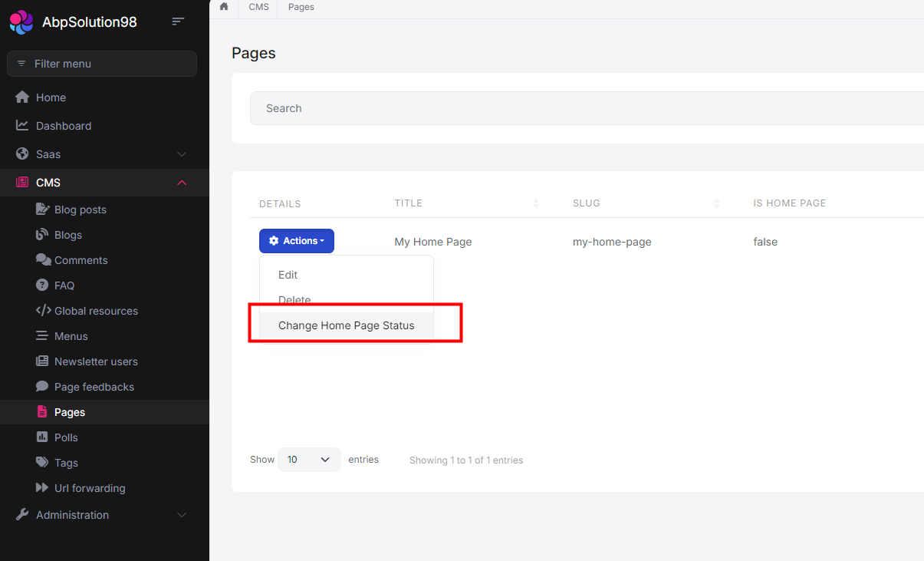924x561 pixels.
Task: Click the Polls chart icon
Action: [x=43, y=437]
